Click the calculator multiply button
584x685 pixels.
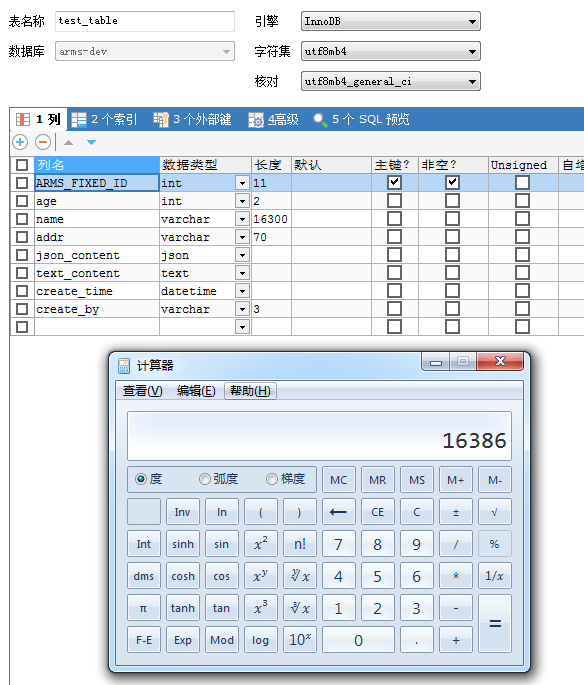(x=456, y=576)
